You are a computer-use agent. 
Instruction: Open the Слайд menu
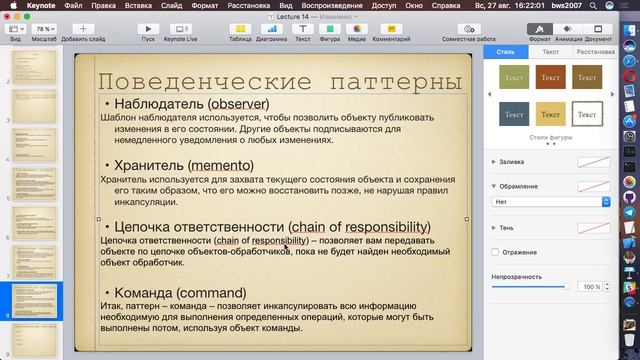(x=171, y=6)
